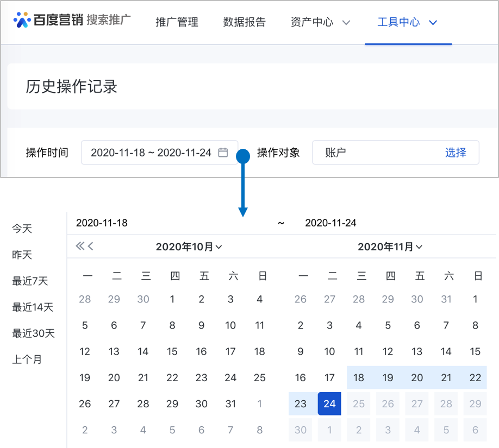Pick the 上个月 preset range
This screenshot has width=499, height=448.
[27, 359]
